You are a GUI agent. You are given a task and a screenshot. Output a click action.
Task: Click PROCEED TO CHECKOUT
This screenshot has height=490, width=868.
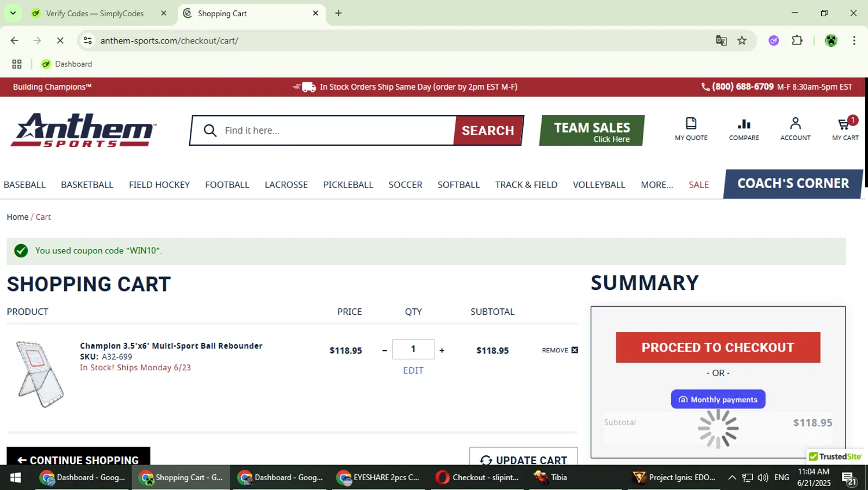(x=718, y=347)
